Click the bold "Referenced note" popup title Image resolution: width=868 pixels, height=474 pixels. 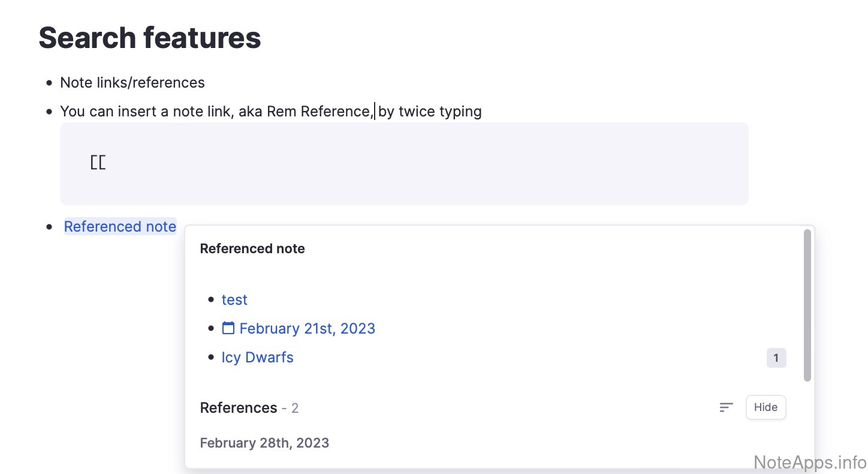click(x=252, y=248)
